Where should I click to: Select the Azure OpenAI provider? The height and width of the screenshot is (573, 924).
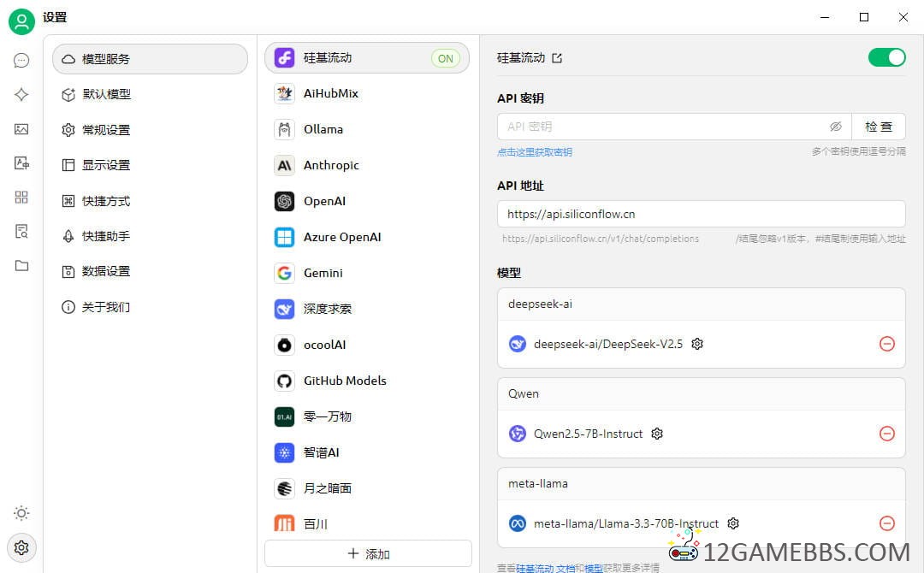(367, 238)
